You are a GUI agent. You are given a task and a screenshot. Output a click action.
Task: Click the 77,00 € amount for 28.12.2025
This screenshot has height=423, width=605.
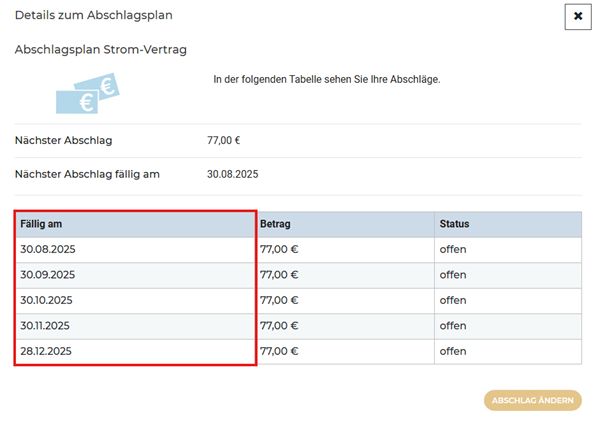tap(279, 352)
